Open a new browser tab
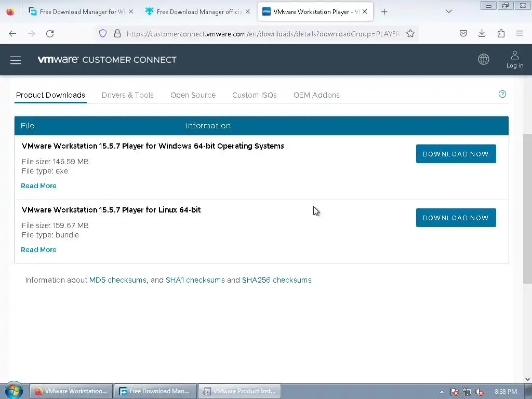The image size is (532, 399). pos(384,12)
